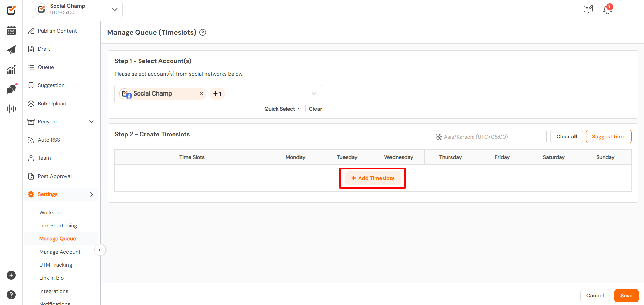Click the +1 additional accounts badge
644x305 pixels.
click(x=217, y=94)
